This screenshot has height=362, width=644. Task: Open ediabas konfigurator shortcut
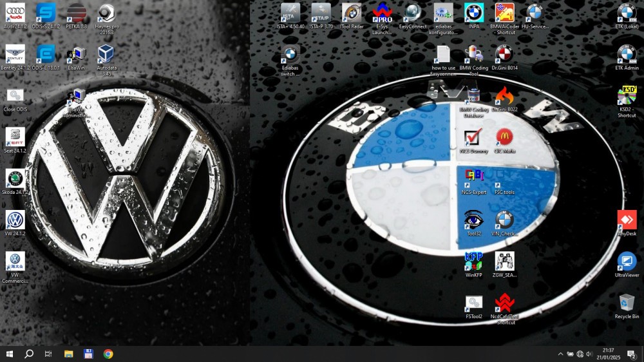pyautogui.click(x=443, y=19)
